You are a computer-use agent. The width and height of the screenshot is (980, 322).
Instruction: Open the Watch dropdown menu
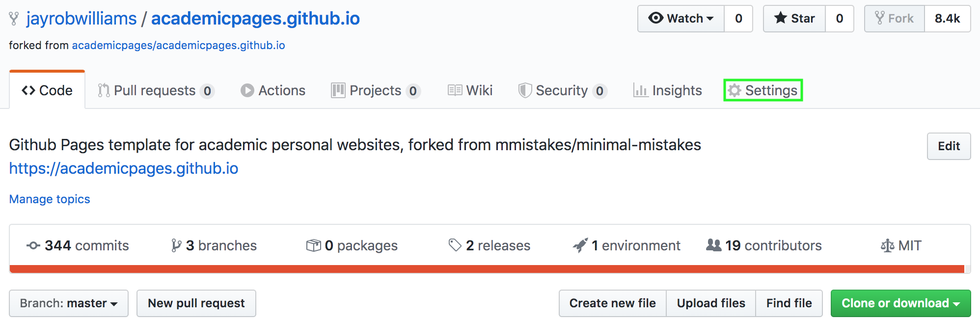[681, 19]
